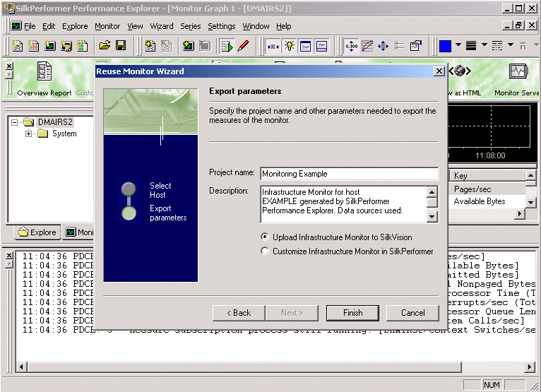
Task: Click the first new graph toolbar icon
Action: (x=18, y=45)
